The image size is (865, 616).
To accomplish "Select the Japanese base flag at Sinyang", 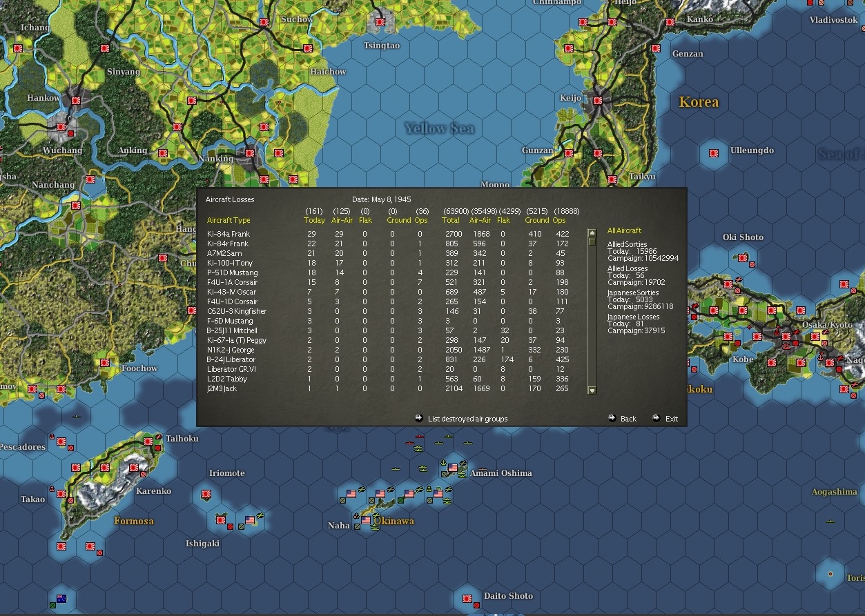I will (104, 48).
